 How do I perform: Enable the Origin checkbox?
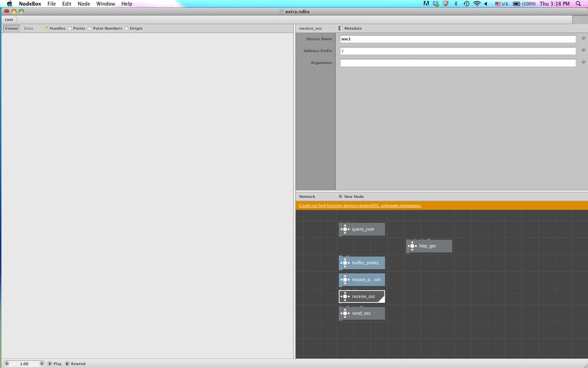coord(126,28)
